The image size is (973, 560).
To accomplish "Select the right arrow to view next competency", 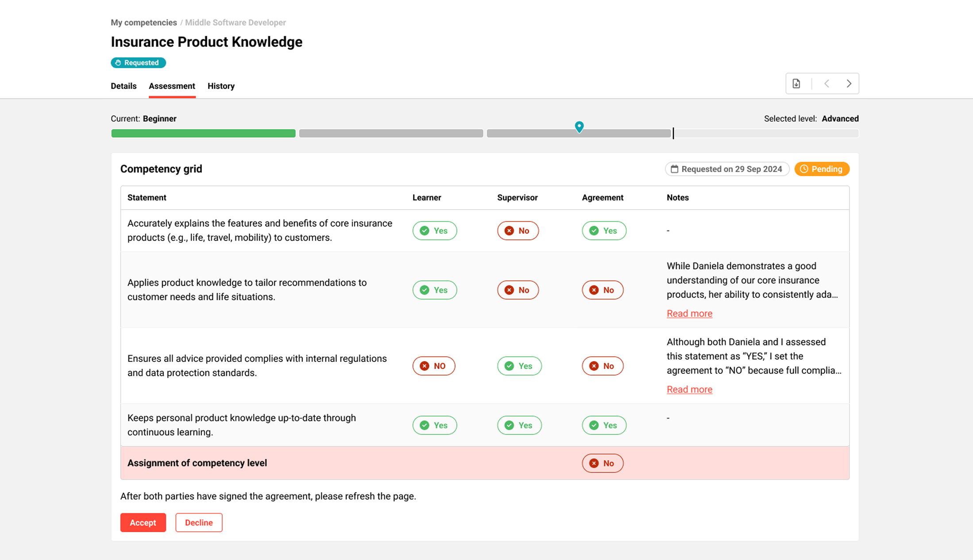I will (849, 83).
